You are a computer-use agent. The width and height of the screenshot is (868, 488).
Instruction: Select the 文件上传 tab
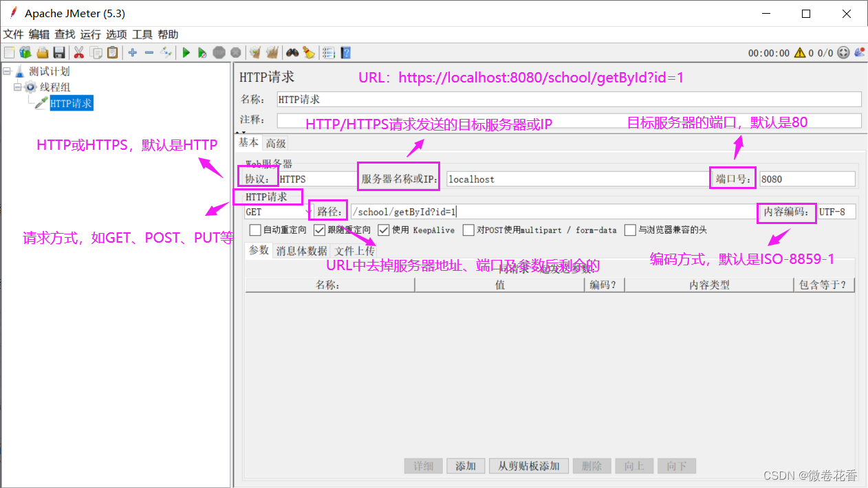355,251
